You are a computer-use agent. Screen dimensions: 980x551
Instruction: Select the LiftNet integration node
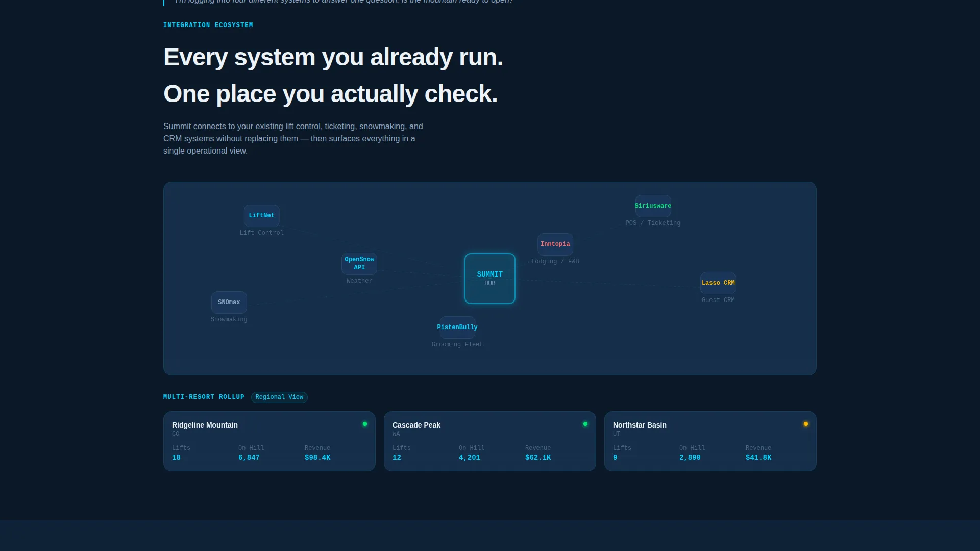pyautogui.click(x=261, y=215)
